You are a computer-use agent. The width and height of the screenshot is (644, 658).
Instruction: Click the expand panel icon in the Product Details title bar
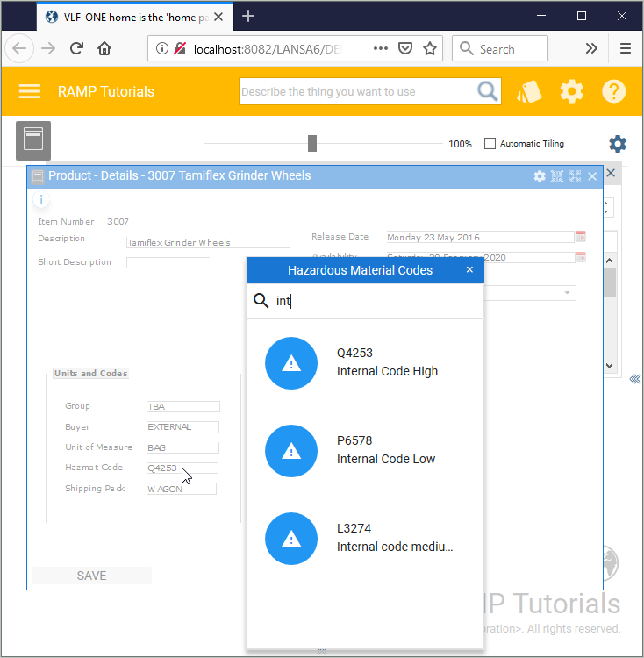tap(575, 176)
